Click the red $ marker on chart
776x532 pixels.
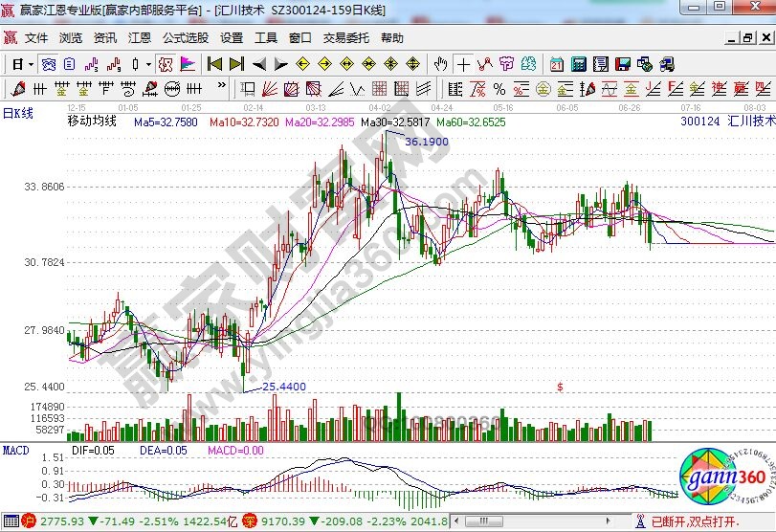click(x=559, y=387)
